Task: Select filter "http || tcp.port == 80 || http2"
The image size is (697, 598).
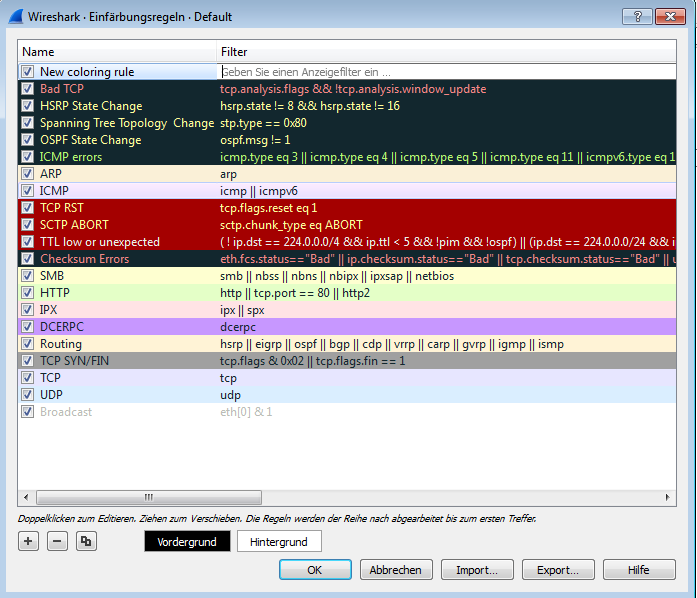Action: coord(295,293)
